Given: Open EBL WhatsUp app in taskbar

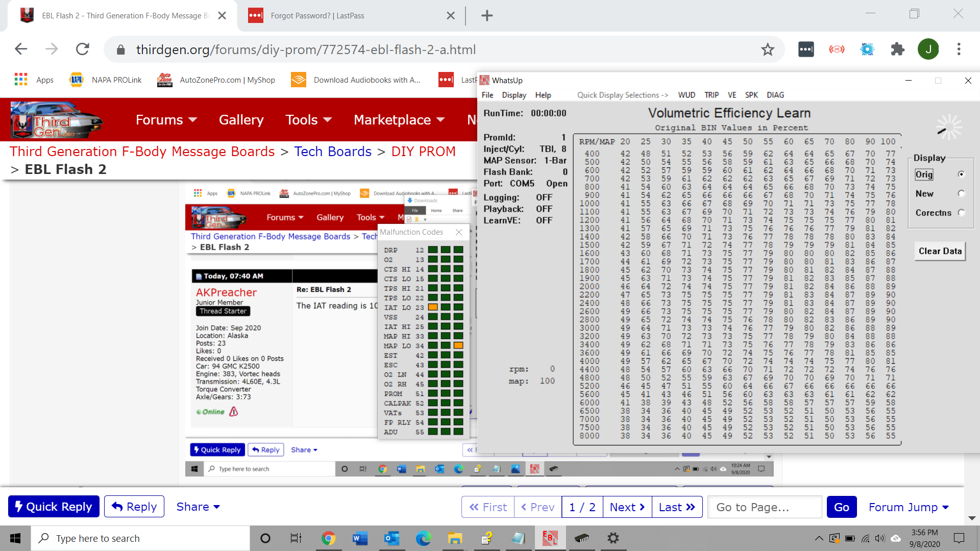Looking at the screenshot, I should pyautogui.click(x=550, y=538).
